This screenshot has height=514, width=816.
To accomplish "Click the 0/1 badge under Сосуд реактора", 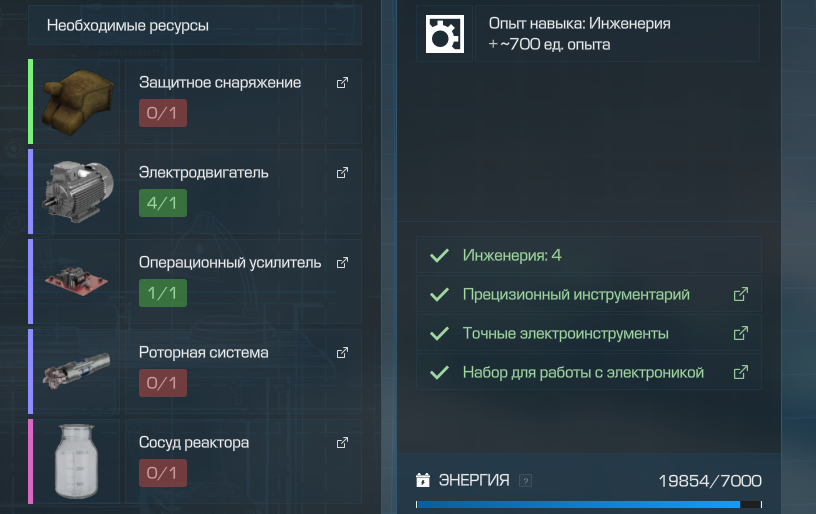I will pos(162,473).
